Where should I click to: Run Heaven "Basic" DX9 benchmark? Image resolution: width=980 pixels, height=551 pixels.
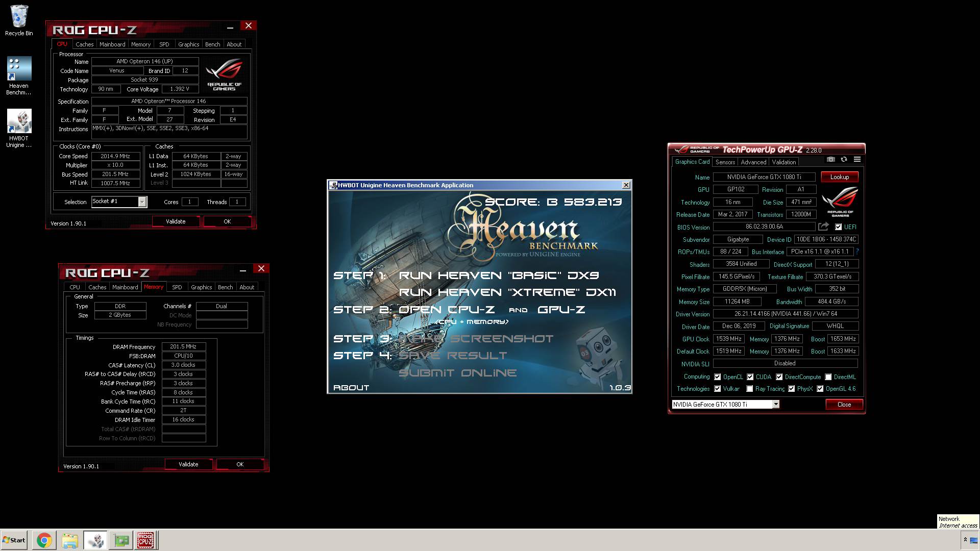click(x=499, y=275)
